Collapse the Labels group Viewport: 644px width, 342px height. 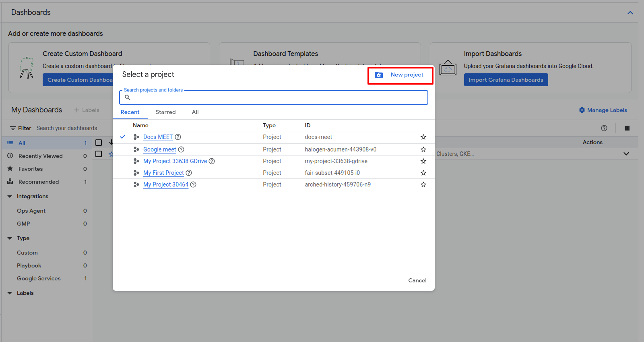pyautogui.click(x=10, y=293)
